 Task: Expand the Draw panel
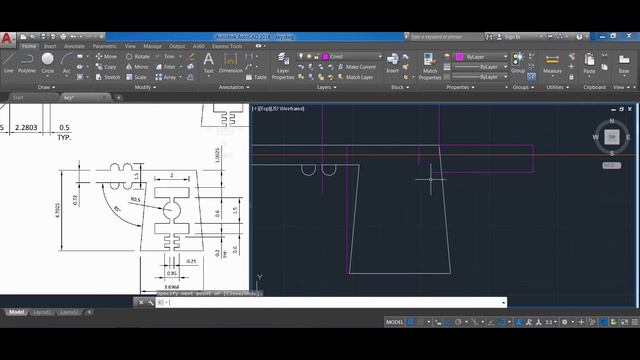click(x=46, y=87)
